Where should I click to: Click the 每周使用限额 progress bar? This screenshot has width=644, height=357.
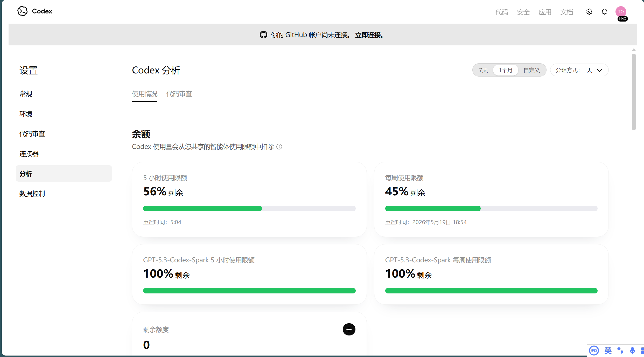click(x=491, y=209)
